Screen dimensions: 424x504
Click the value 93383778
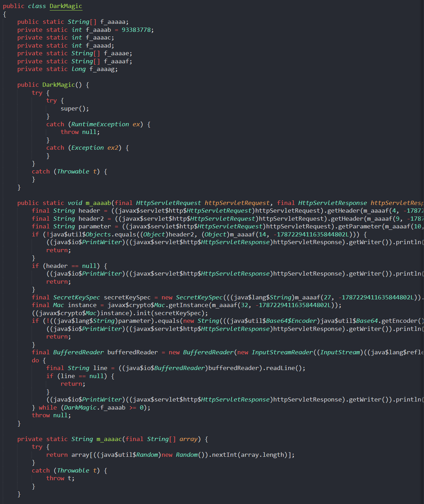(x=136, y=30)
